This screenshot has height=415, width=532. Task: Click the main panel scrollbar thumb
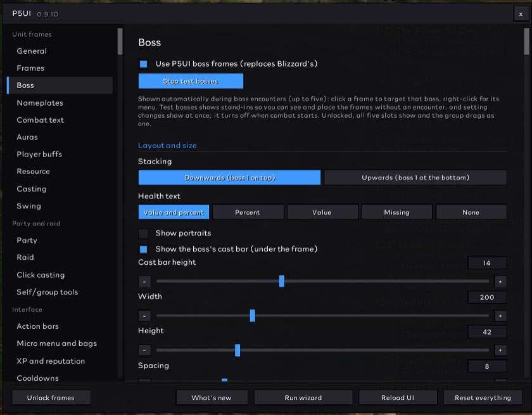point(526,41)
